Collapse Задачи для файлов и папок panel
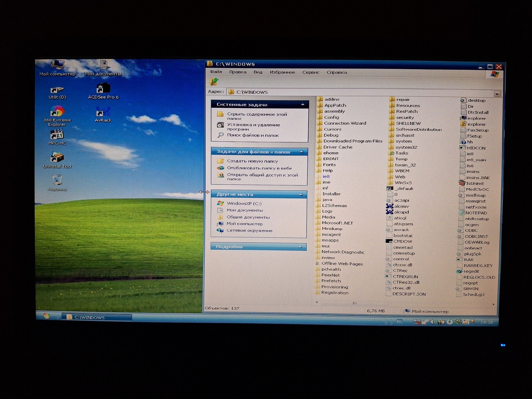532x399 pixels. click(x=301, y=152)
